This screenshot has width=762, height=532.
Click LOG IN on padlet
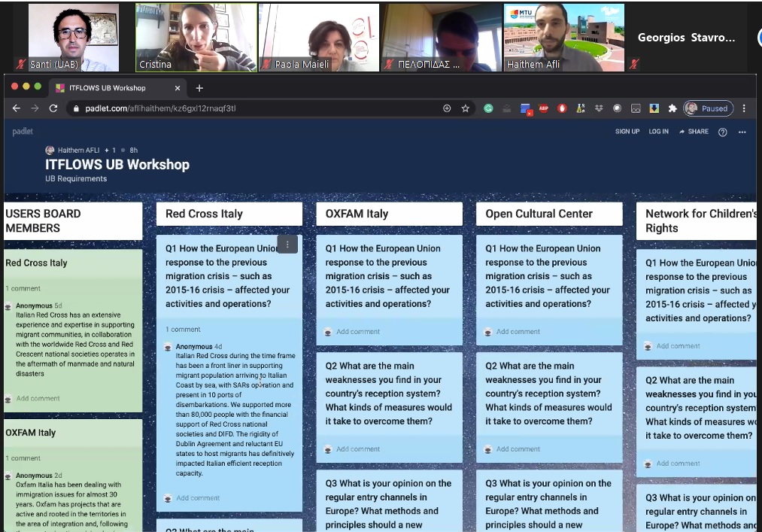coord(658,131)
